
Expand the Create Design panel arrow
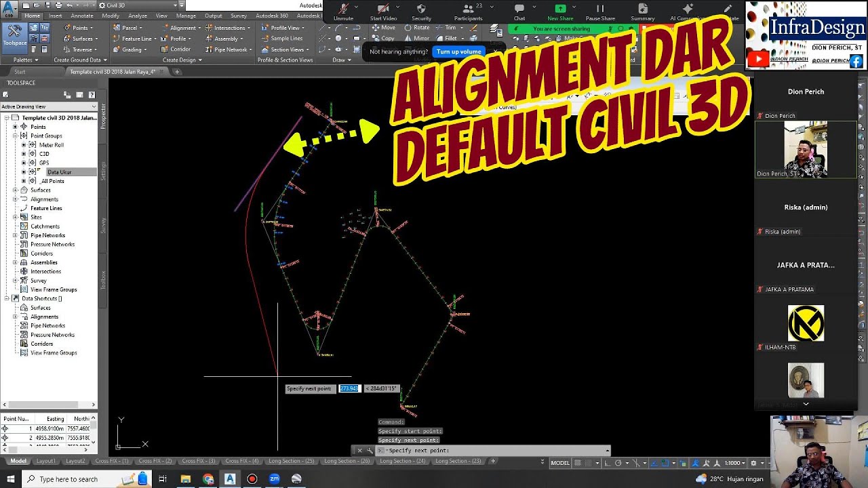[x=200, y=60]
